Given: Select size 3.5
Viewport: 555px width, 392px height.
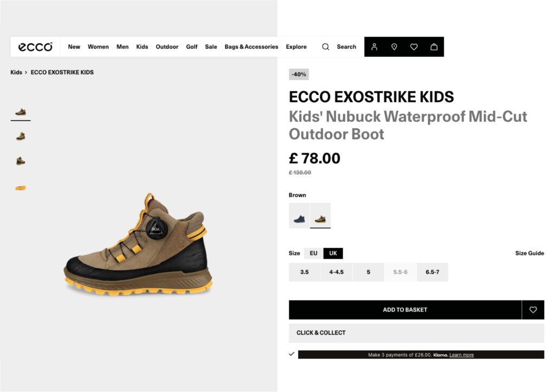Looking at the screenshot, I should click(305, 272).
